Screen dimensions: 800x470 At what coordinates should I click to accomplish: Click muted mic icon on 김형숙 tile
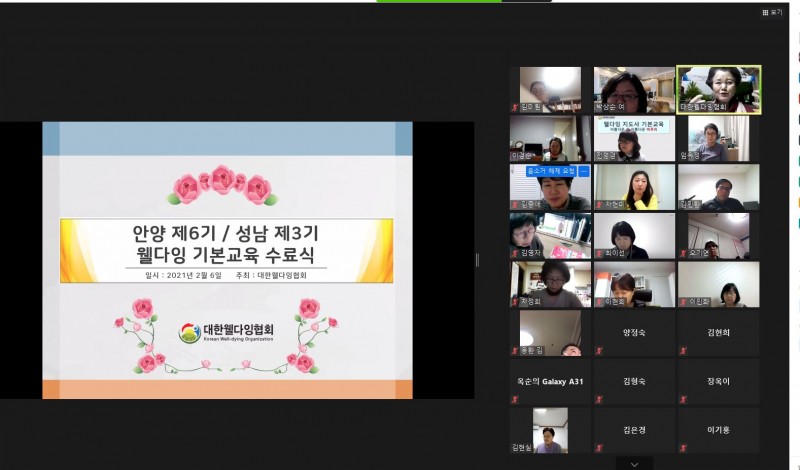(x=599, y=399)
